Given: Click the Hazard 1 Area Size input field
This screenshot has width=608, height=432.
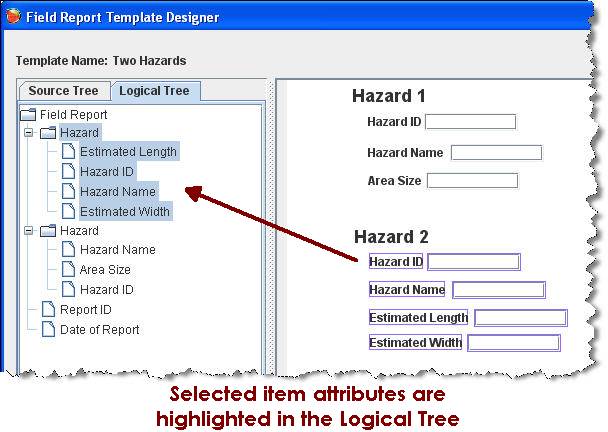Looking at the screenshot, I should 473,181.
